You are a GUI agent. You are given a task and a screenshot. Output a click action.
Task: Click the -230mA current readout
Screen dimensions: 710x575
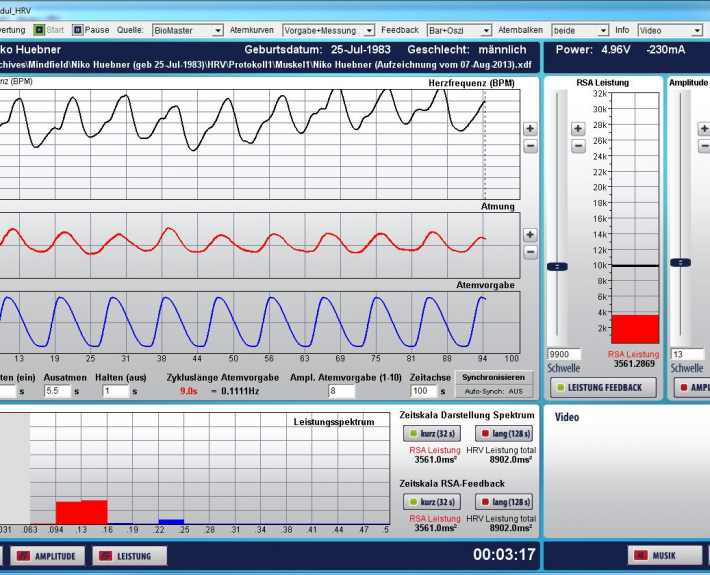pos(666,50)
